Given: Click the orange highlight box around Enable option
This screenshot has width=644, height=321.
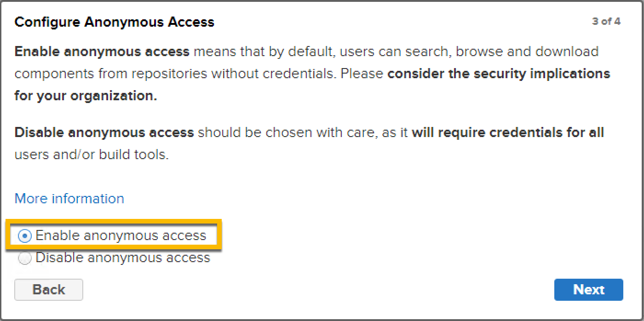Looking at the screenshot, I should 114,235.
